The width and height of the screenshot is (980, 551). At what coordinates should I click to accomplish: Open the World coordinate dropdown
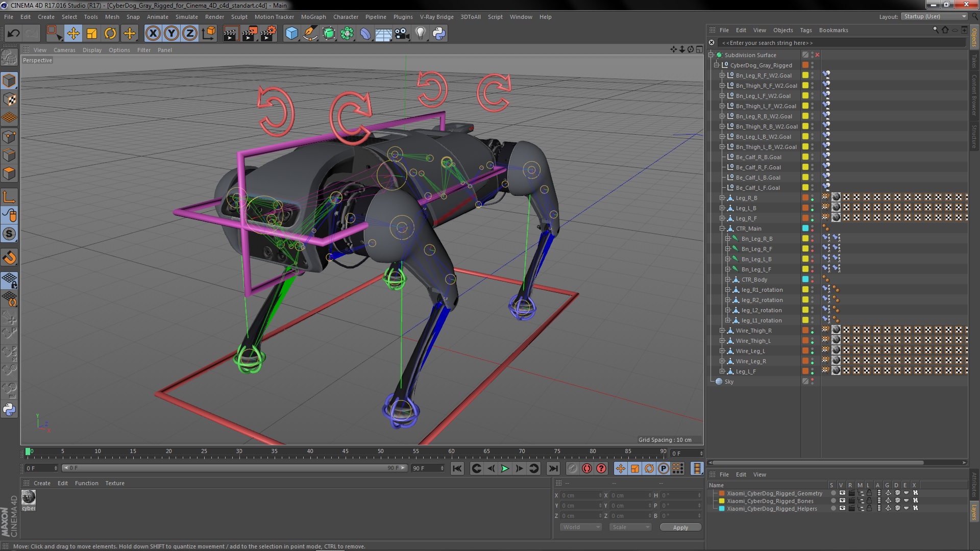[x=581, y=527]
